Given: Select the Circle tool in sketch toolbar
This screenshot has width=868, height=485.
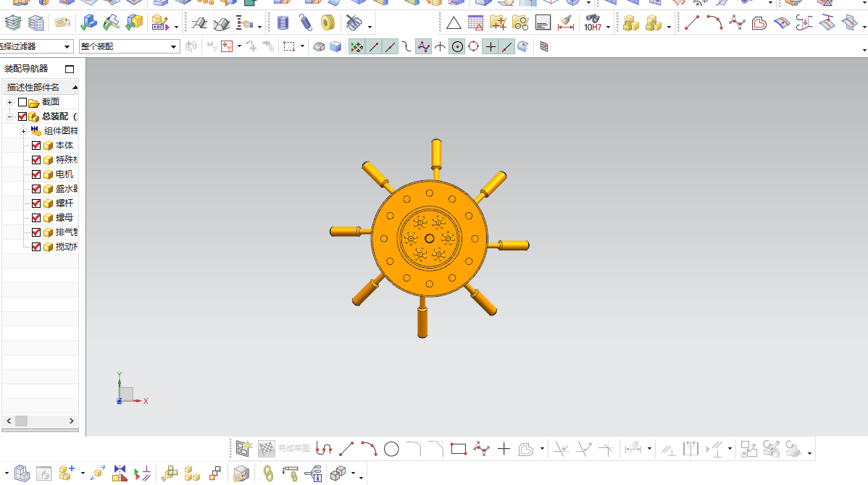Looking at the screenshot, I should (391, 449).
